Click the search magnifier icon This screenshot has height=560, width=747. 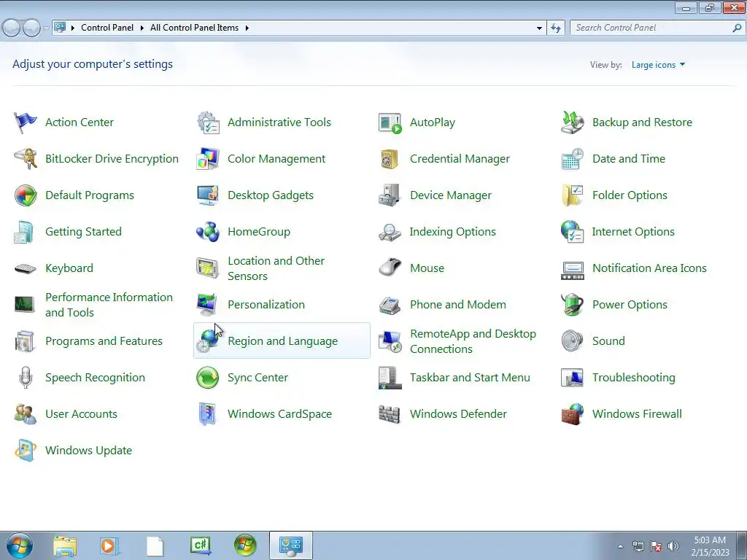coord(737,28)
